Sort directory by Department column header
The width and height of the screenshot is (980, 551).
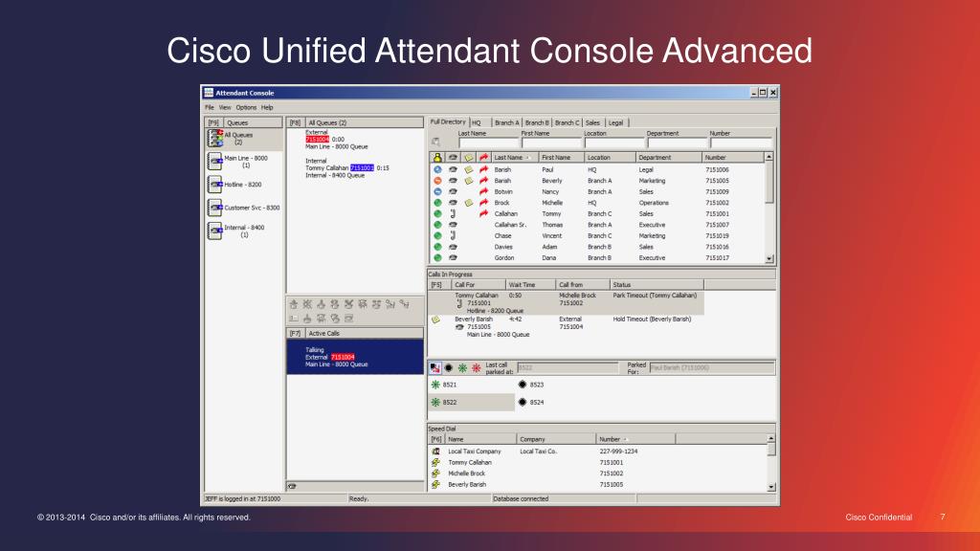669,158
